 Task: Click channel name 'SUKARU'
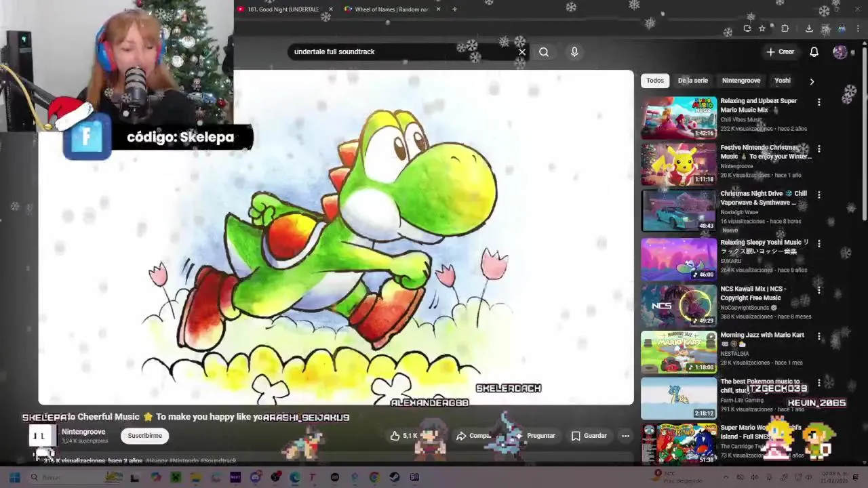[x=731, y=261]
